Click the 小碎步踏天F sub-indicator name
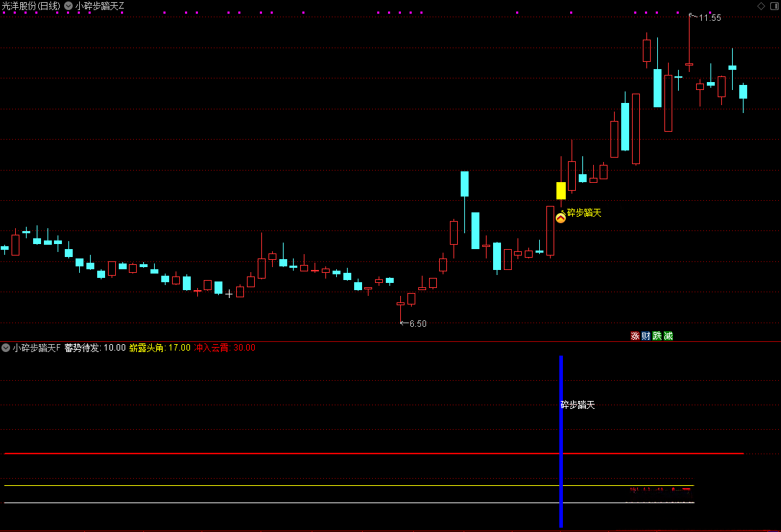This screenshot has width=781, height=532. 37,348
